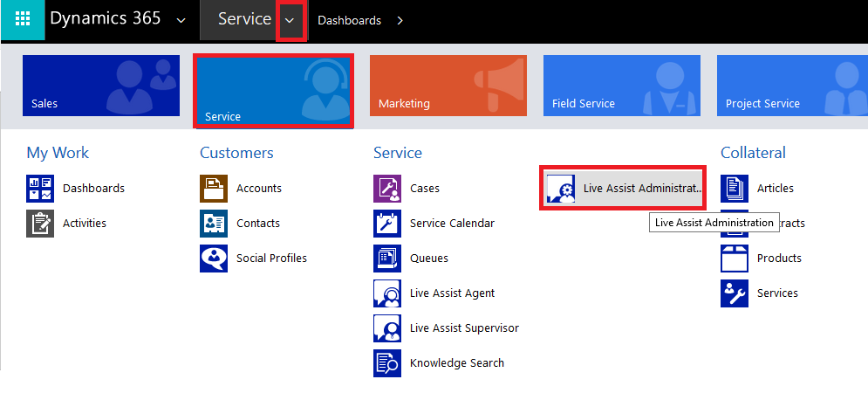
Task: Click the Service label in top navigation
Action: tap(244, 19)
